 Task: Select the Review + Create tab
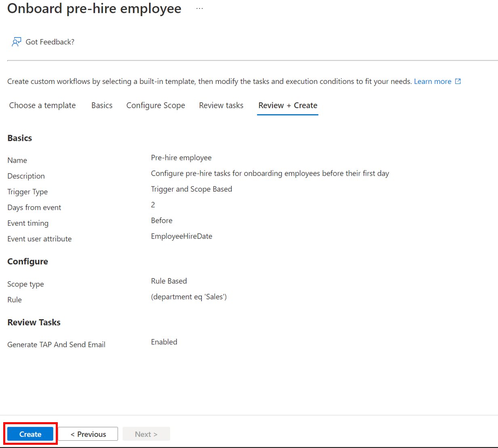[x=288, y=105]
